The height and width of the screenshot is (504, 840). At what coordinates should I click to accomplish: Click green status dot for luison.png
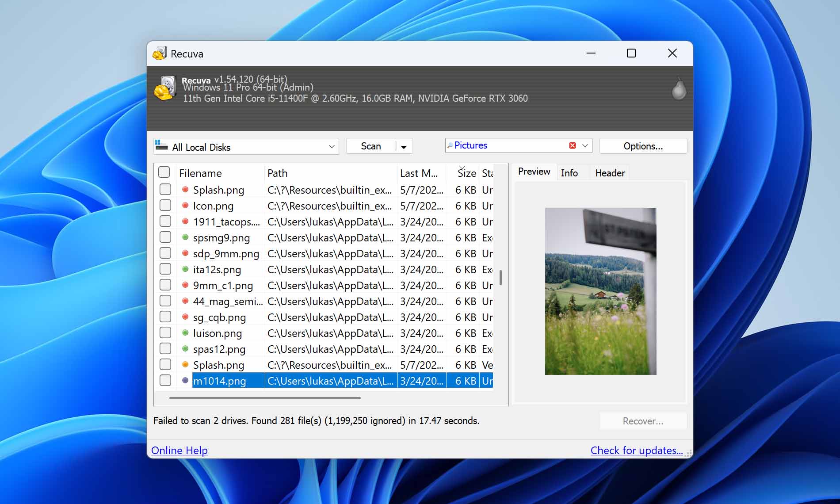click(x=185, y=333)
